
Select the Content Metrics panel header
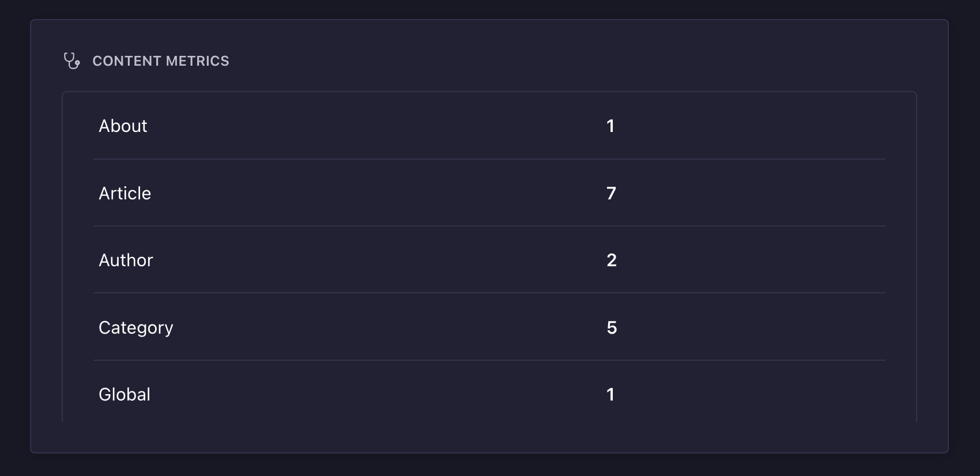161,61
